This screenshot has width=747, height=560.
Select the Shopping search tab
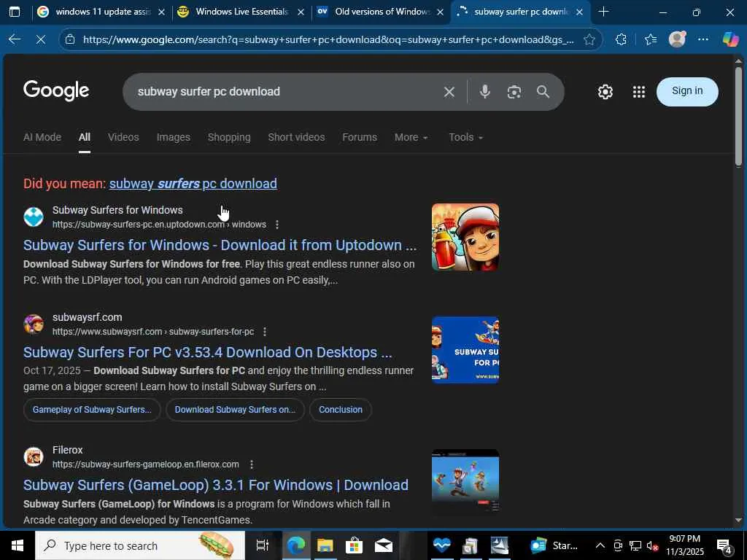pos(229,137)
